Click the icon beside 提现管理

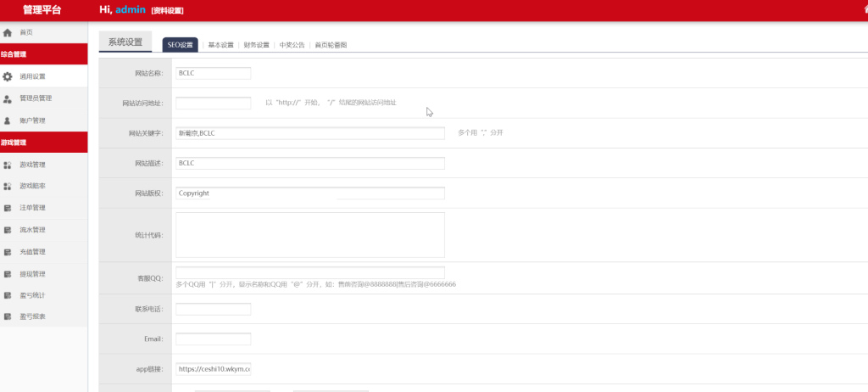8,274
